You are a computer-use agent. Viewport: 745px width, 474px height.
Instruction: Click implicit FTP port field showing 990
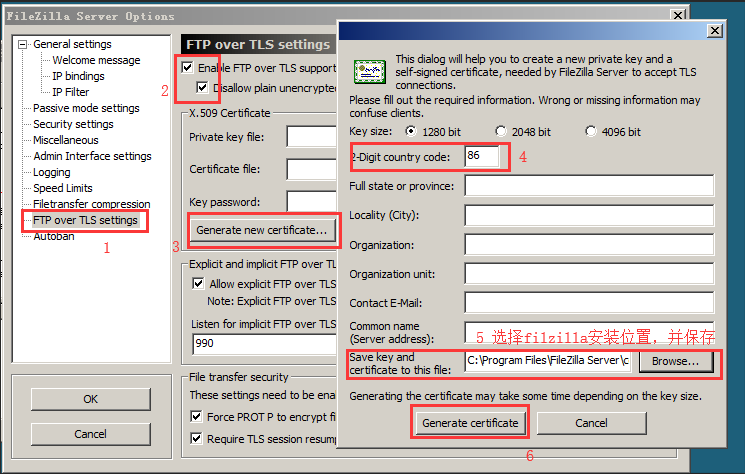point(265,343)
